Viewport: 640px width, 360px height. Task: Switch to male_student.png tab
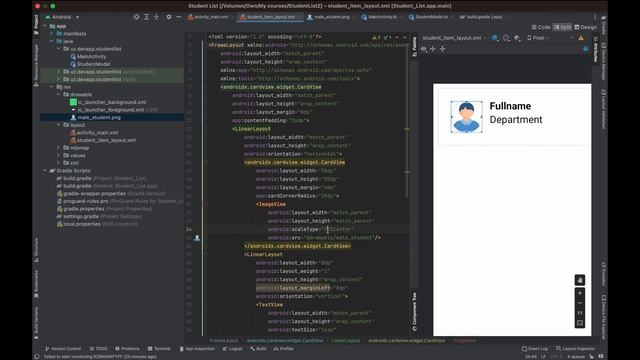click(x=329, y=17)
